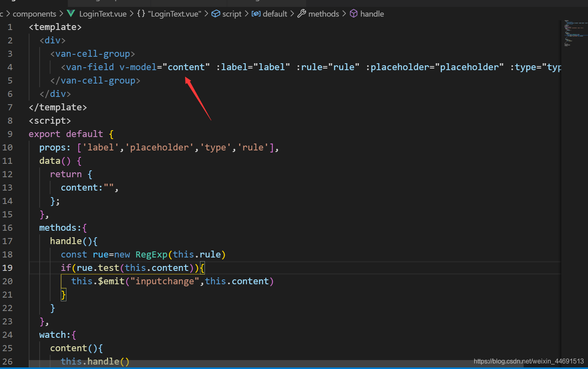Click the 'placeholder' string in props array
The image size is (588, 369).
(159, 147)
